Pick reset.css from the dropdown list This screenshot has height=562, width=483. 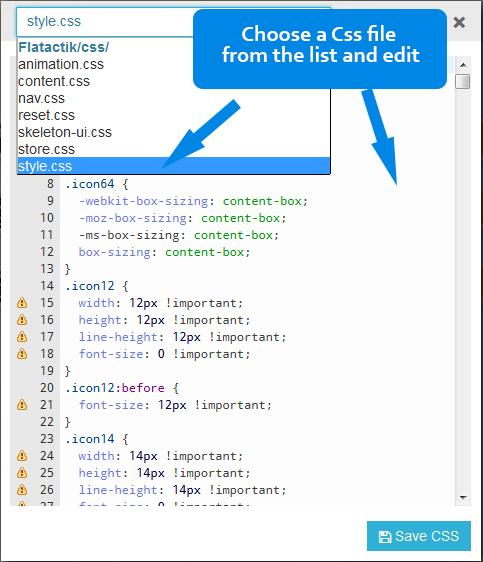click(x=173, y=115)
